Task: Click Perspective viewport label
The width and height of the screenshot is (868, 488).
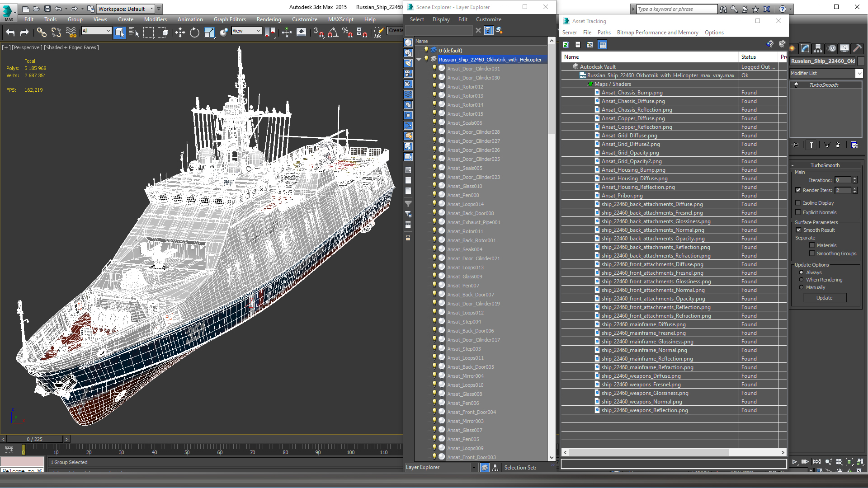Action: tap(27, 47)
